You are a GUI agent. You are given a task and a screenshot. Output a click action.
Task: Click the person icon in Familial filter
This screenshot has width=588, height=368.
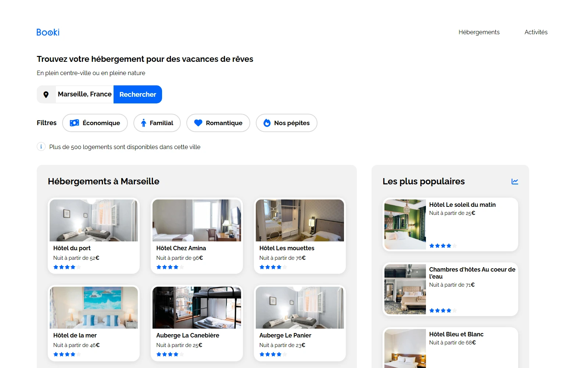coord(144,123)
